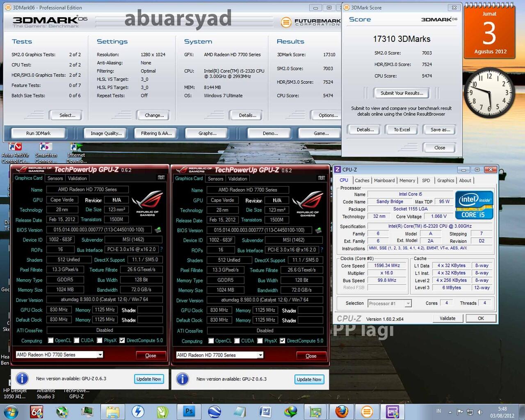Click screenshot camera icon in right GPU-Z
The width and height of the screenshot is (525, 420).
pyautogui.click(x=322, y=178)
